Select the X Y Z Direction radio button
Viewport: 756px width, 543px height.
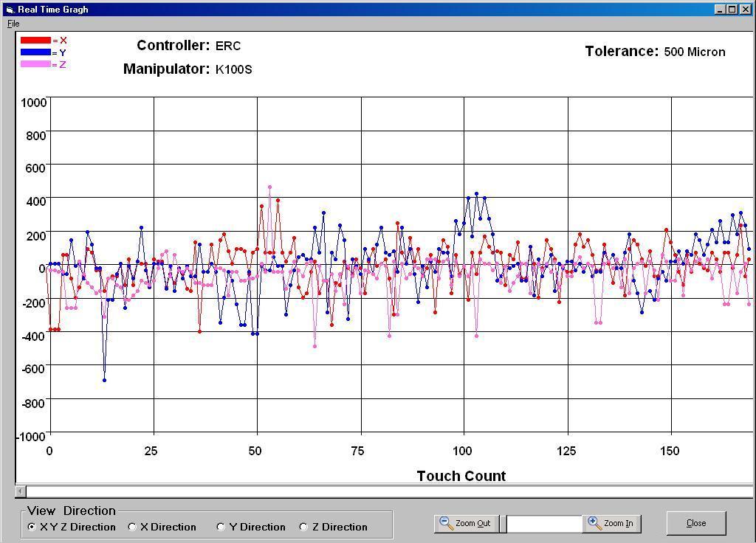click(x=32, y=527)
